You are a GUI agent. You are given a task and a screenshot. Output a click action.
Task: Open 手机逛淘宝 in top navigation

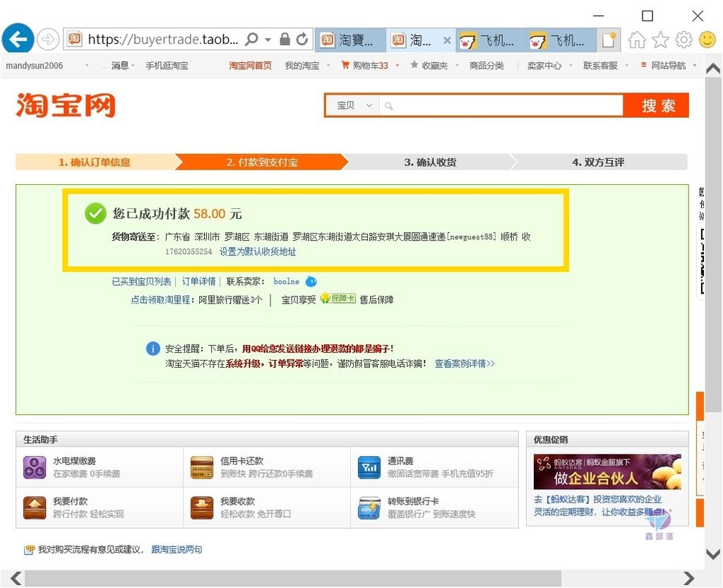click(x=167, y=66)
